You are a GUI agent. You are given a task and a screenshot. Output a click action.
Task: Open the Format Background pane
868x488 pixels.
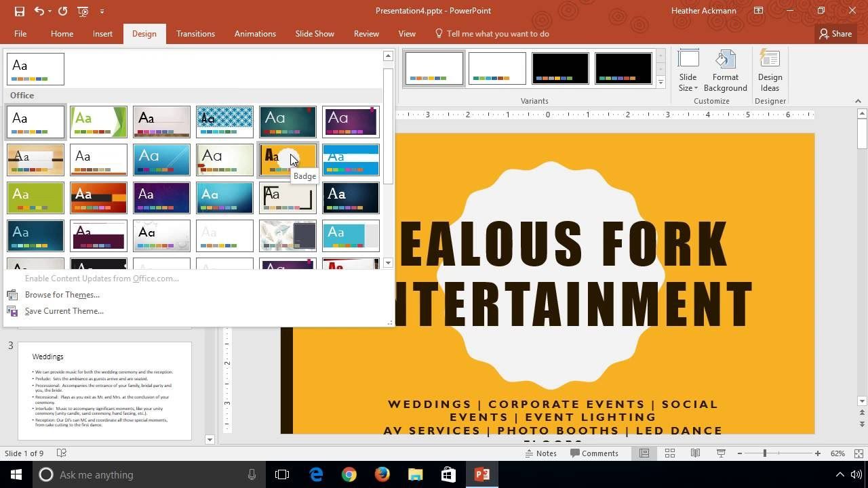(725, 70)
